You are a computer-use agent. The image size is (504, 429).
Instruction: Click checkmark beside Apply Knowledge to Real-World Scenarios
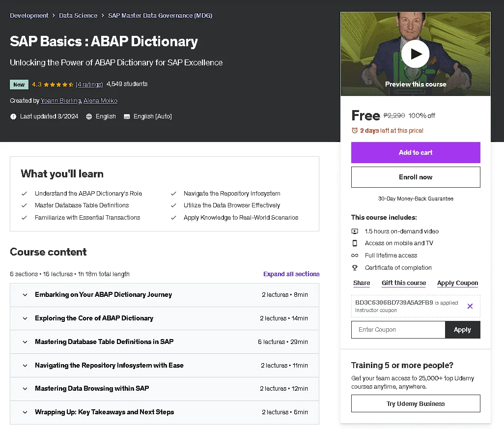click(173, 218)
